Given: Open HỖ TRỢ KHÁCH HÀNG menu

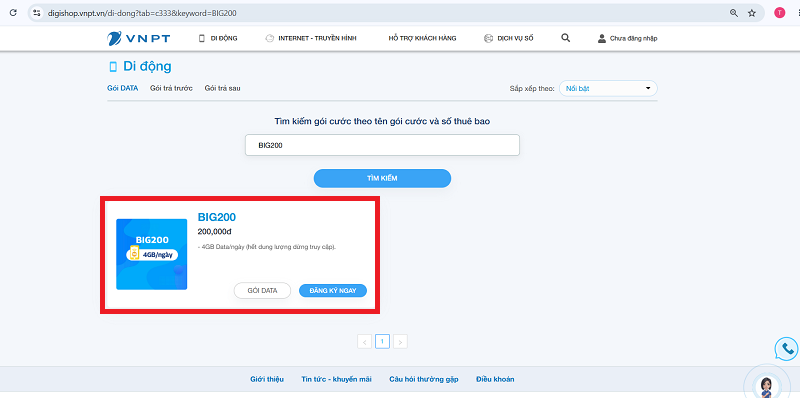Looking at the screenshot, I should 422,38.
